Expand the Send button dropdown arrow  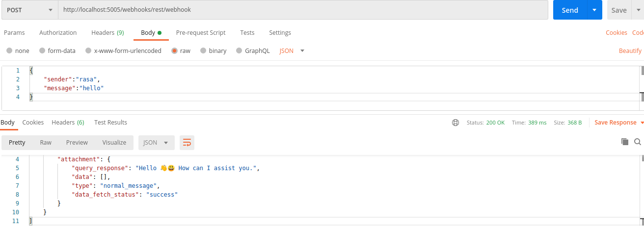(x=594, y=10)
